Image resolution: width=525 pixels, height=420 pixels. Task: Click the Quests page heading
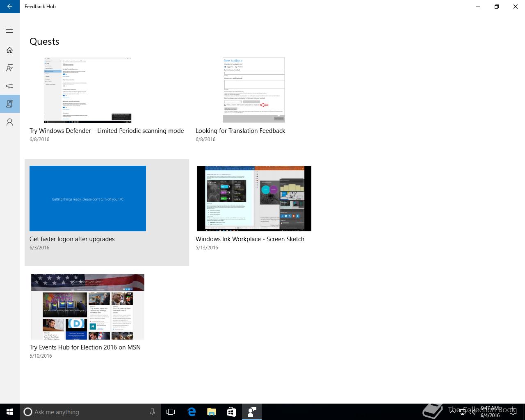(x=44, y=41)
